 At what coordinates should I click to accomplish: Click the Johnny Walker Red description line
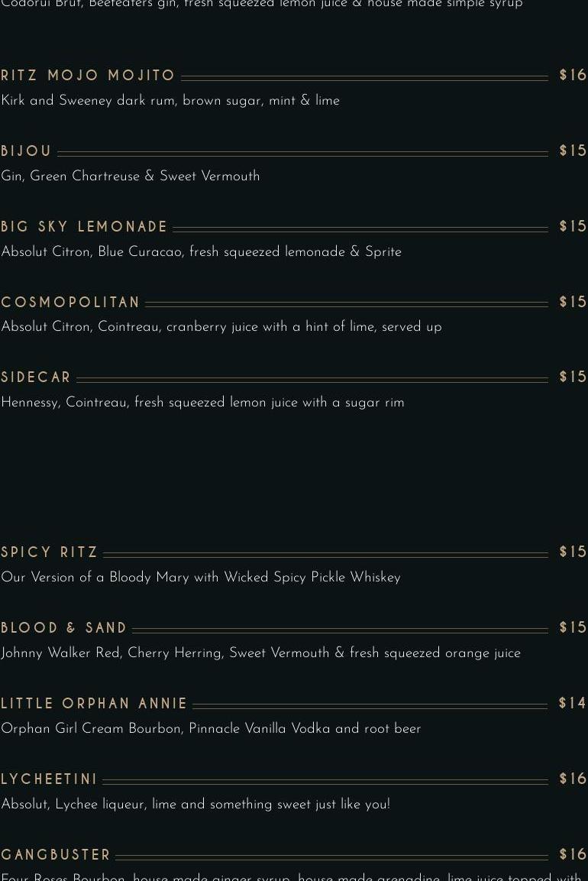260,653
